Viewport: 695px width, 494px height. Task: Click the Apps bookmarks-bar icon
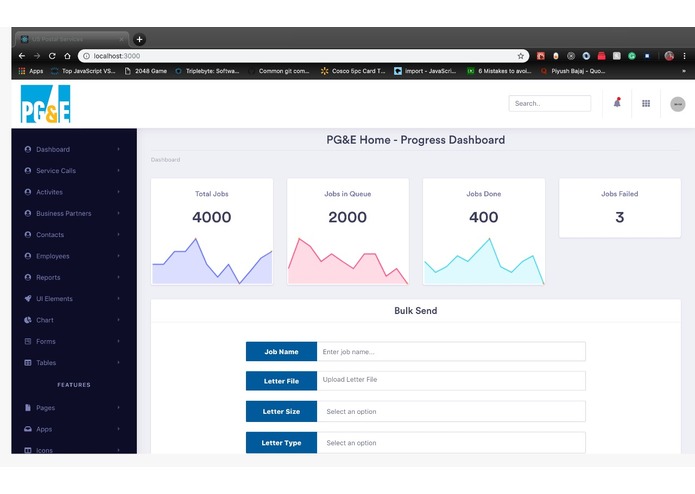[22, 71]
